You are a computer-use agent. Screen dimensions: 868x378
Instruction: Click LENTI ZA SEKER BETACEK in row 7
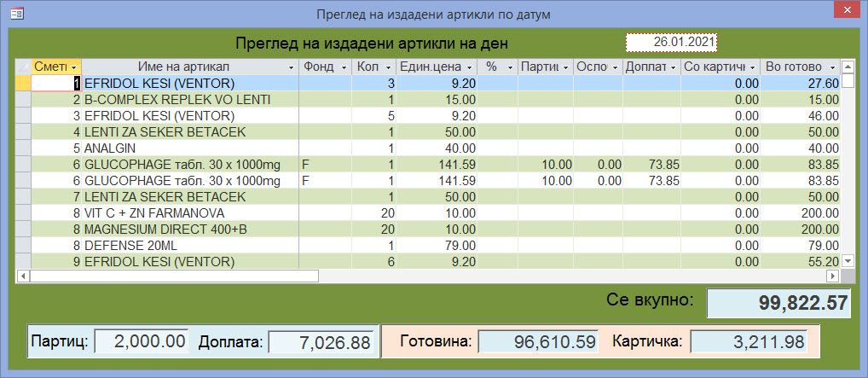pyautogui.click(x=190, y=197)
